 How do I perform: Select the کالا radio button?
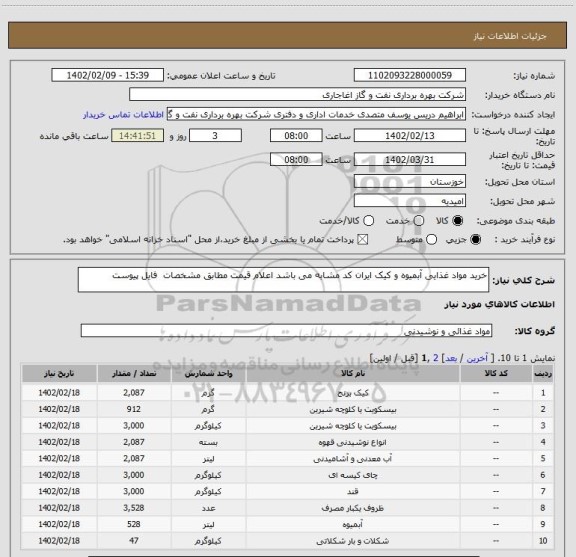[458, 221]
